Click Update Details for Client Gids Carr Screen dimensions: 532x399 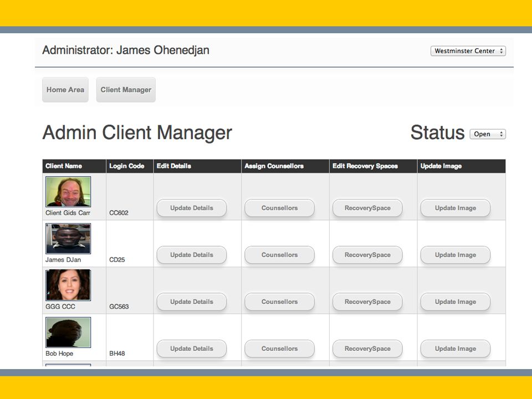pyautogui.click(x=191, y=208)
